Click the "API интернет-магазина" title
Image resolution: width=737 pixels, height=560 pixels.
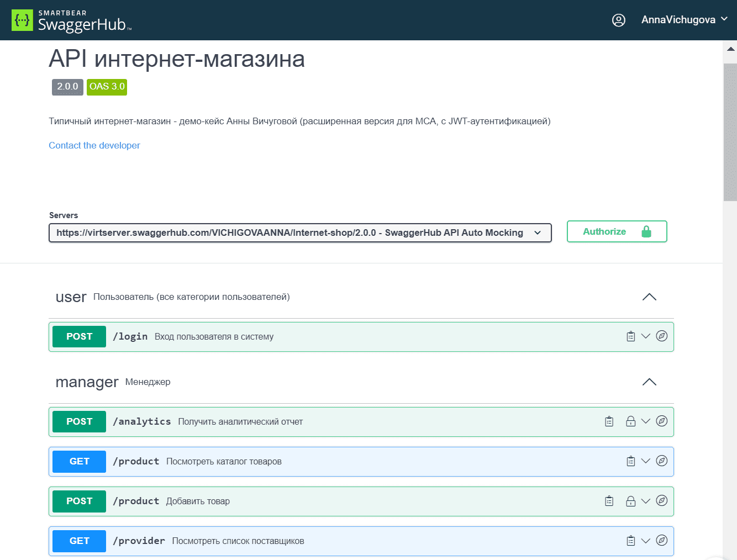(x=177, y=59)
